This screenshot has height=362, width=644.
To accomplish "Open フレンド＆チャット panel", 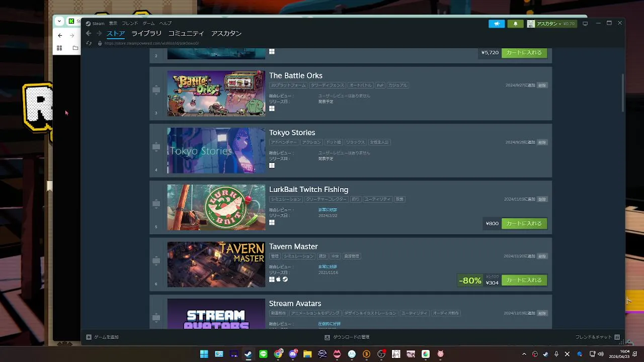I will point(598,337).
